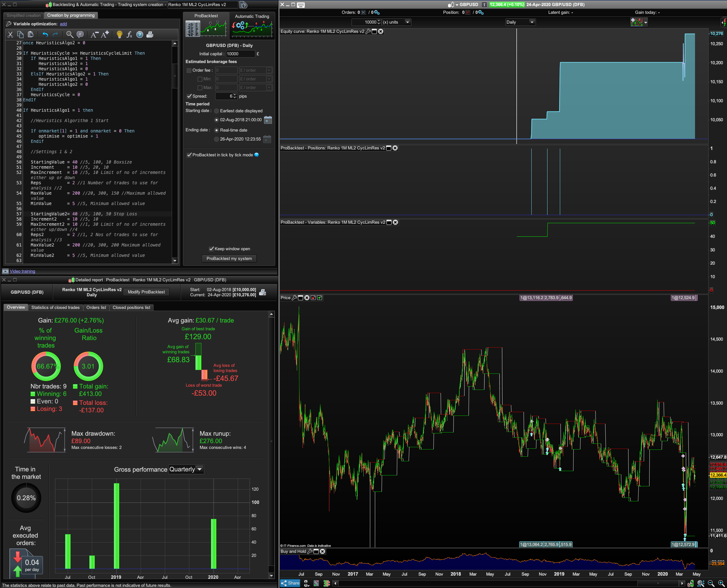The image size is (727, 588).
Task: Switch to Simplified creation tab
Action: [23, 16]
